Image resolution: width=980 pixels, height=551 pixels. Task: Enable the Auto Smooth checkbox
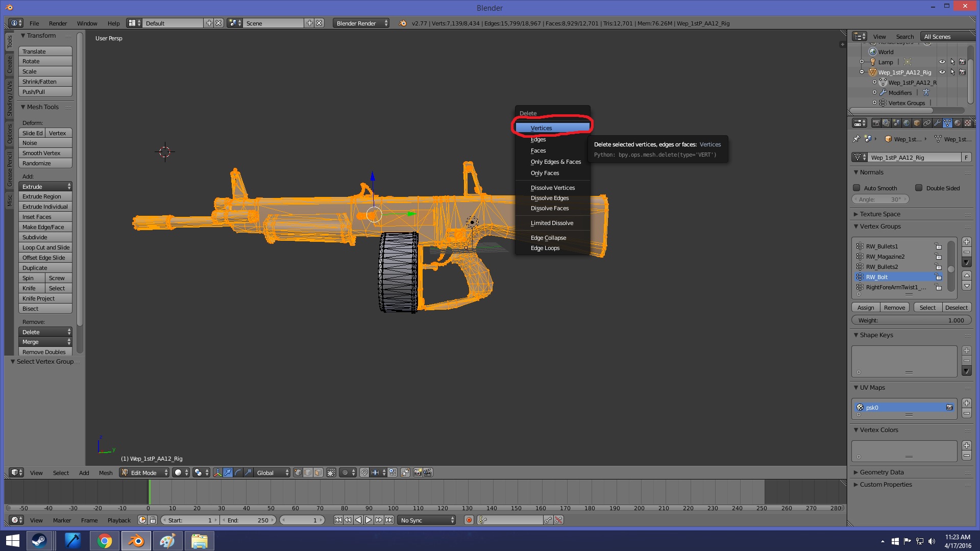tap(857, 188)
